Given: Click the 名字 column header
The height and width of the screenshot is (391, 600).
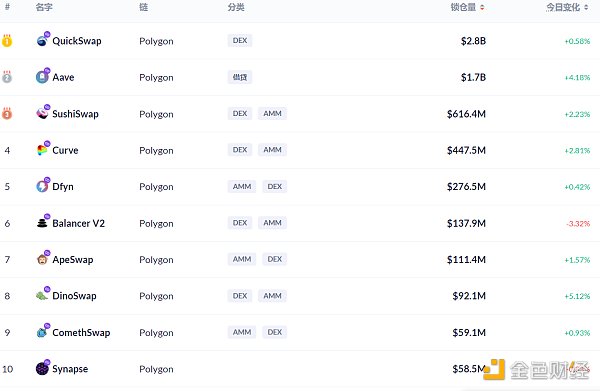Looking at the screenshot, I should 44,7.
